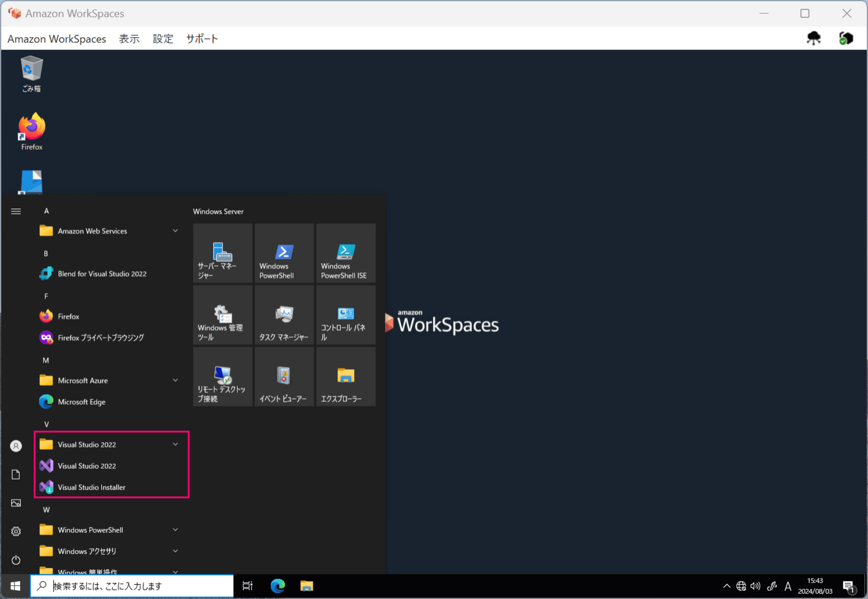The image size is (868, 599).
Task: Open the Amazon WorkSpaces menu
Action: pos(57,39)
